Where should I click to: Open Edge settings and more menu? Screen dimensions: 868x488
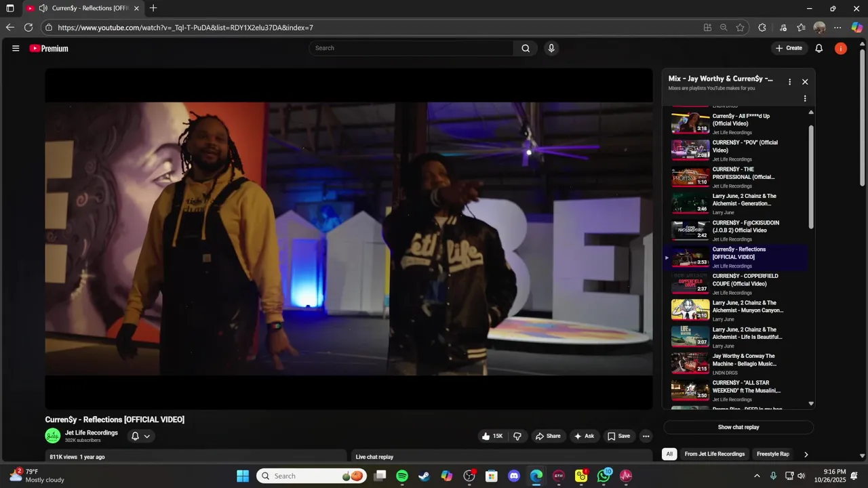(x=837, y=27)
